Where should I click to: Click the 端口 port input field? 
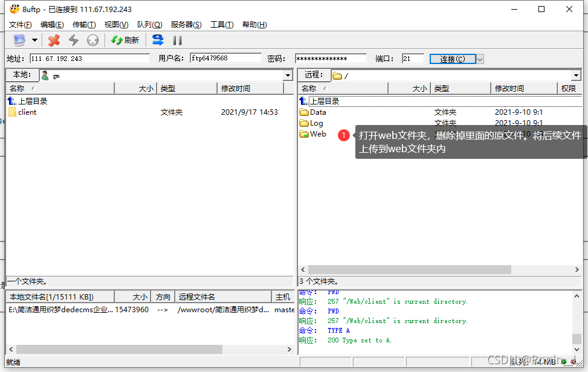point(413,59)
